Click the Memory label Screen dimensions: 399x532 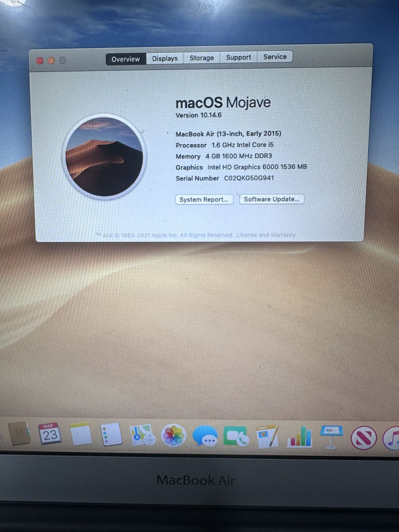click(x=188, y=157)
